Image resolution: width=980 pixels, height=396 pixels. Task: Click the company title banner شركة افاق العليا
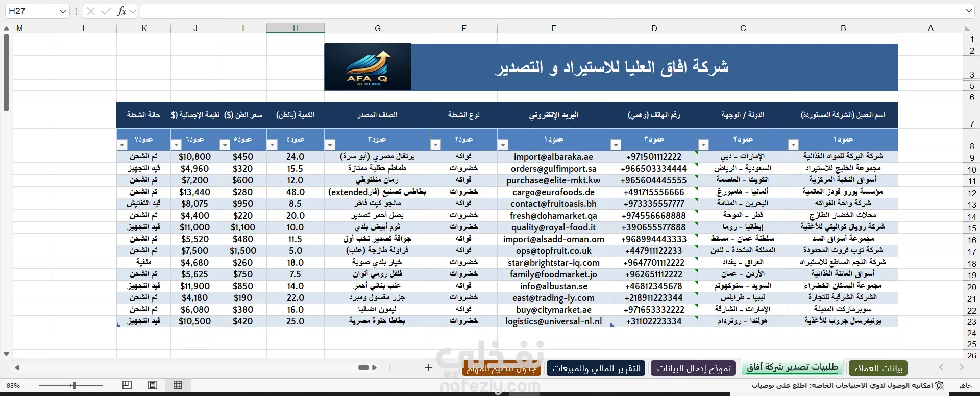(x=611, y=67)
